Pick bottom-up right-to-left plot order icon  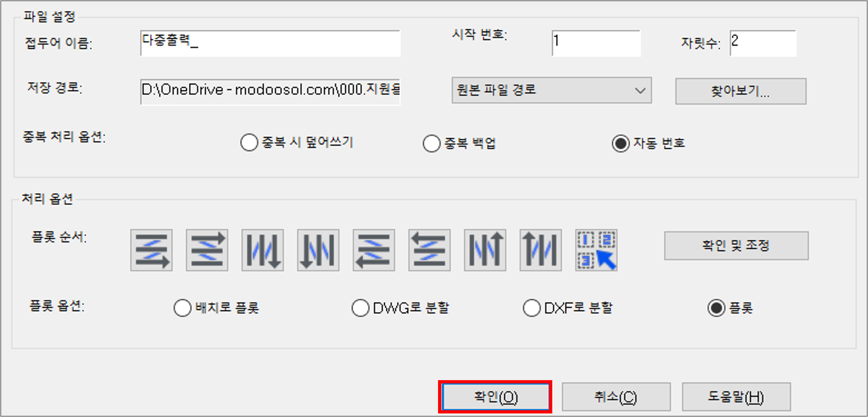click(429, 250)
